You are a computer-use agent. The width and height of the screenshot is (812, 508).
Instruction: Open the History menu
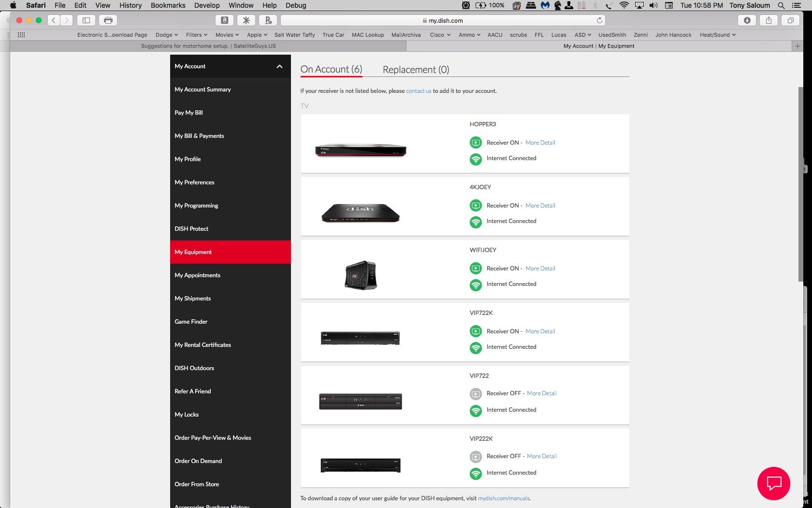pos(130,5)
